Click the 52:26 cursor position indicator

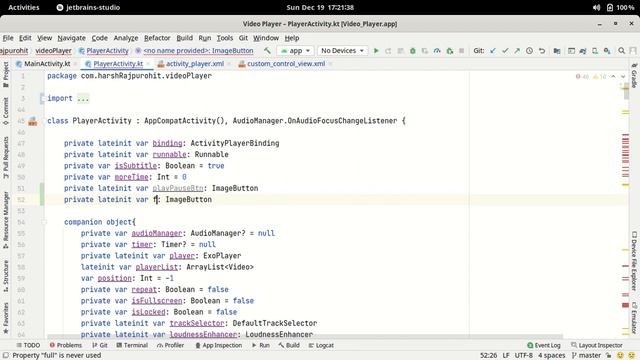click(488, 356)
